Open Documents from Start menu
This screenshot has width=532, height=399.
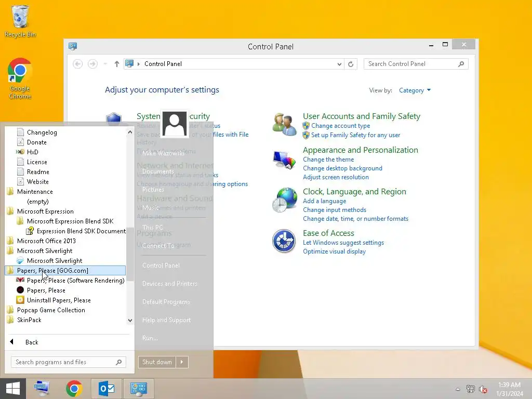(x=158, y=171)
